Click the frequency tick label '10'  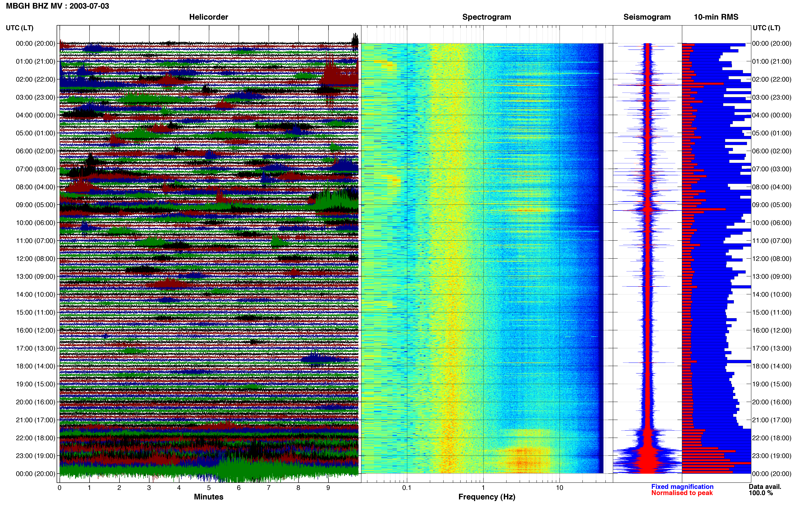point(559,488)
